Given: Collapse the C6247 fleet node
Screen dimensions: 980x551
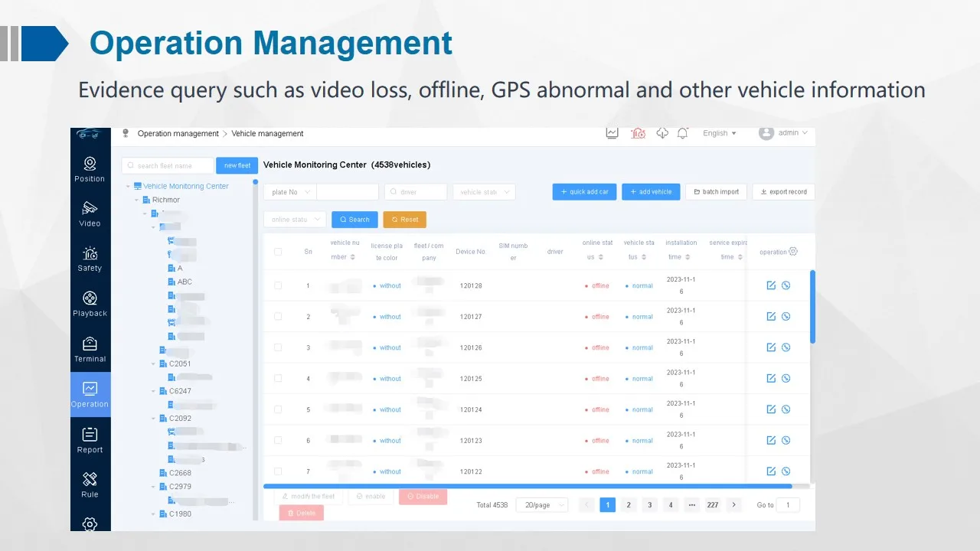Looking at the screenshot, I should click(x=154, y=391).
